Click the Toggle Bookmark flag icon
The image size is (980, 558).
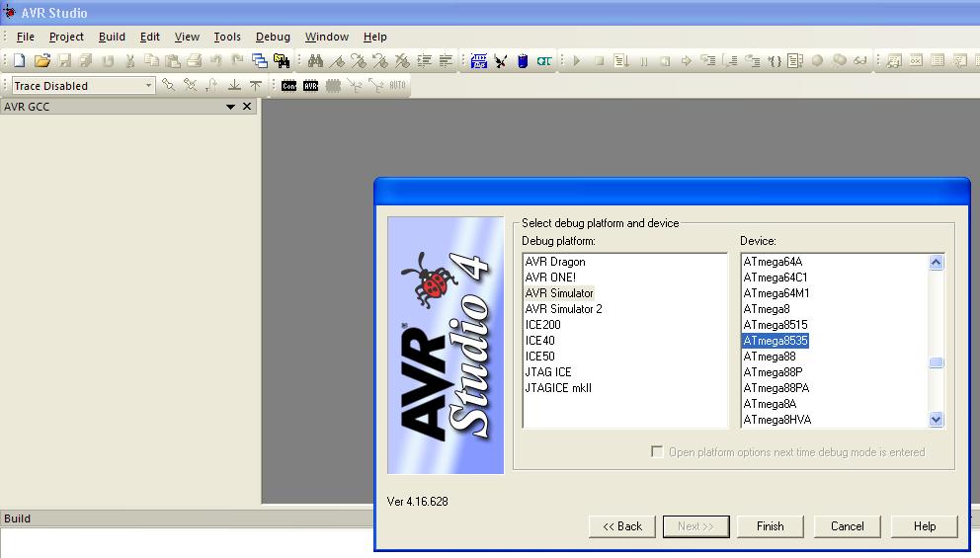point(337,61)
